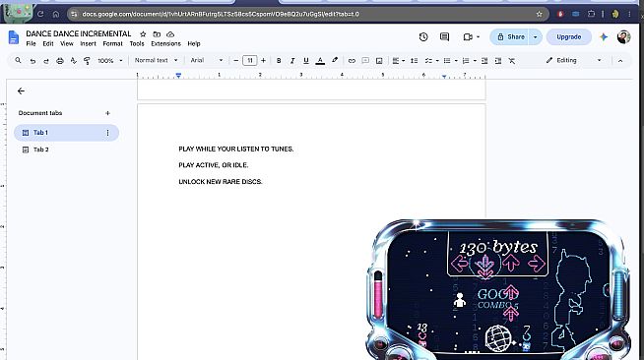Screen dimensions: 644x360
Task: Open the checklist menu arrow
Action: [437, 61]
